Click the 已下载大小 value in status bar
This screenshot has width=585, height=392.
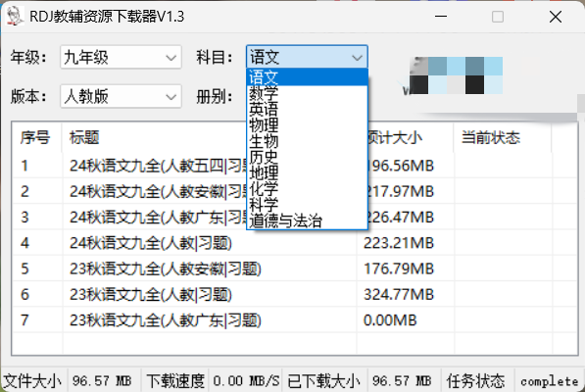402,381
